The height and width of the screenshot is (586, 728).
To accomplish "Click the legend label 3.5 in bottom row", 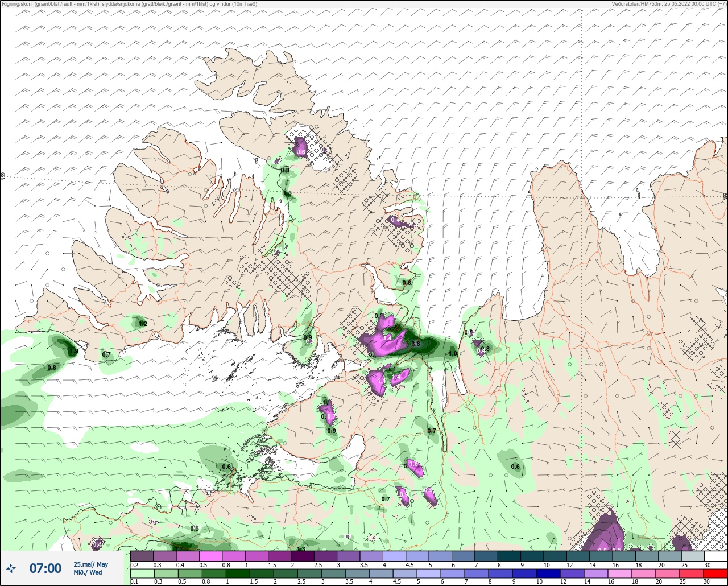I will pyautogui.click(x=348, y=581).
